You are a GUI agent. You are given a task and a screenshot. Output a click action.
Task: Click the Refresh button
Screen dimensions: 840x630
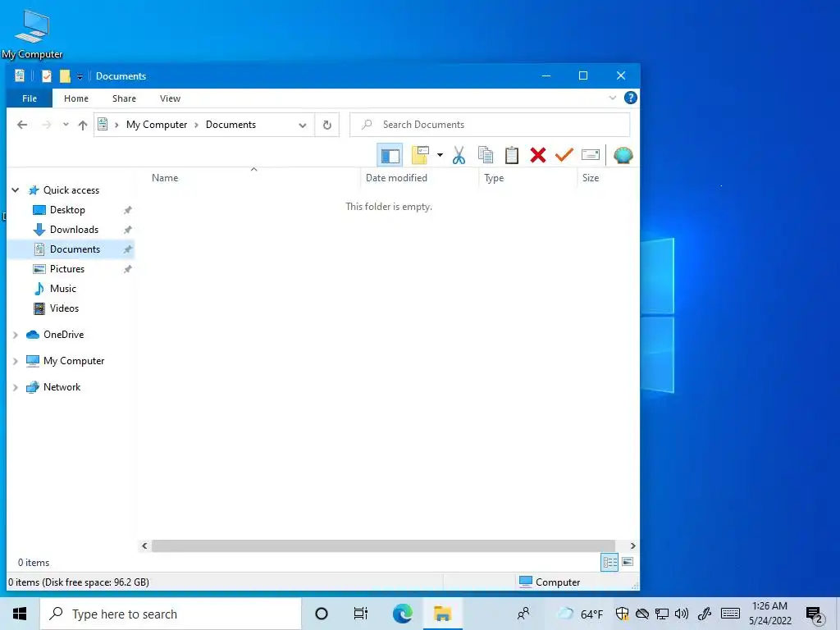pos(326,126)
